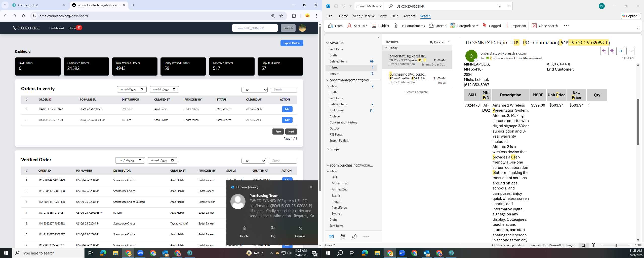The image size is (644, 258).
Task: Open Outlook Calendar view icon
Action: pos(343,237)
